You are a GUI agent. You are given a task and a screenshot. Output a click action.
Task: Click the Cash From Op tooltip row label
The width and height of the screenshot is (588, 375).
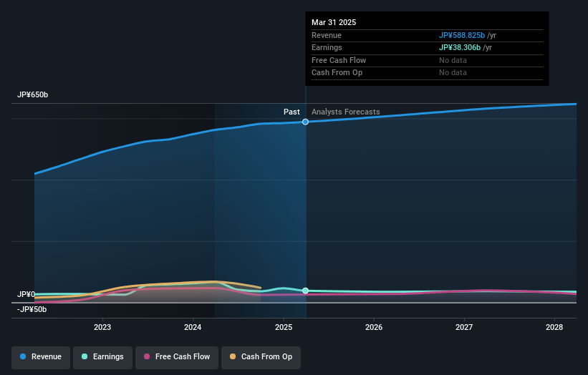coord(337,73)
